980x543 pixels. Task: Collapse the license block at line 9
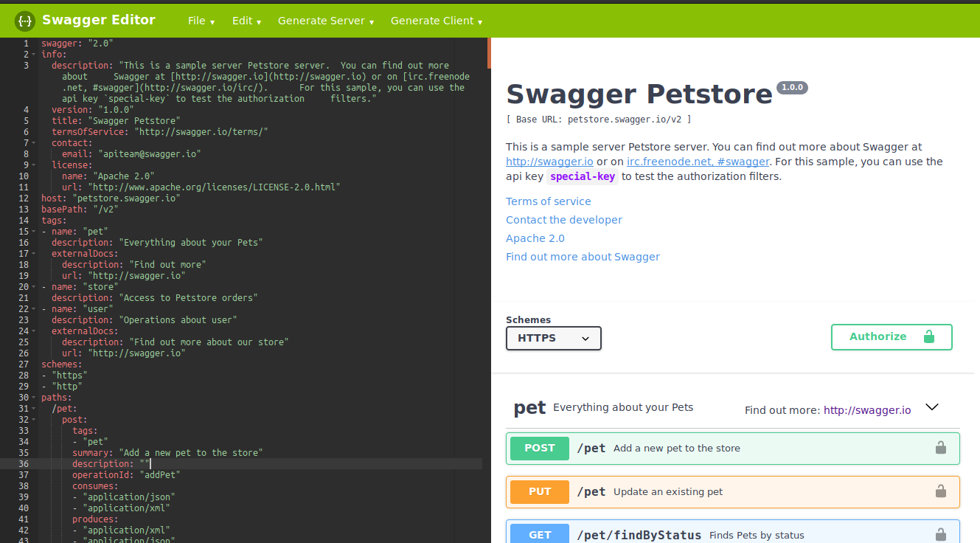(x=33, y=165)
